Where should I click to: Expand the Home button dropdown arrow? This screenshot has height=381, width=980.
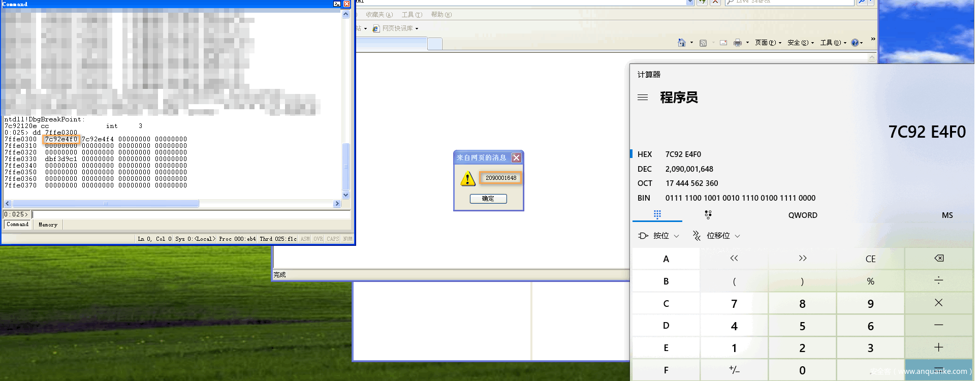click(691, 43)
